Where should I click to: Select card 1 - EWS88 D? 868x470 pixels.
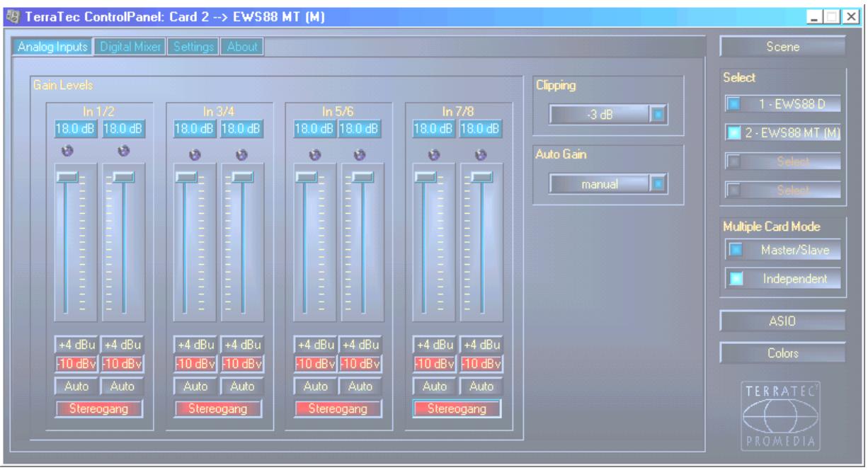coord(782,105)
